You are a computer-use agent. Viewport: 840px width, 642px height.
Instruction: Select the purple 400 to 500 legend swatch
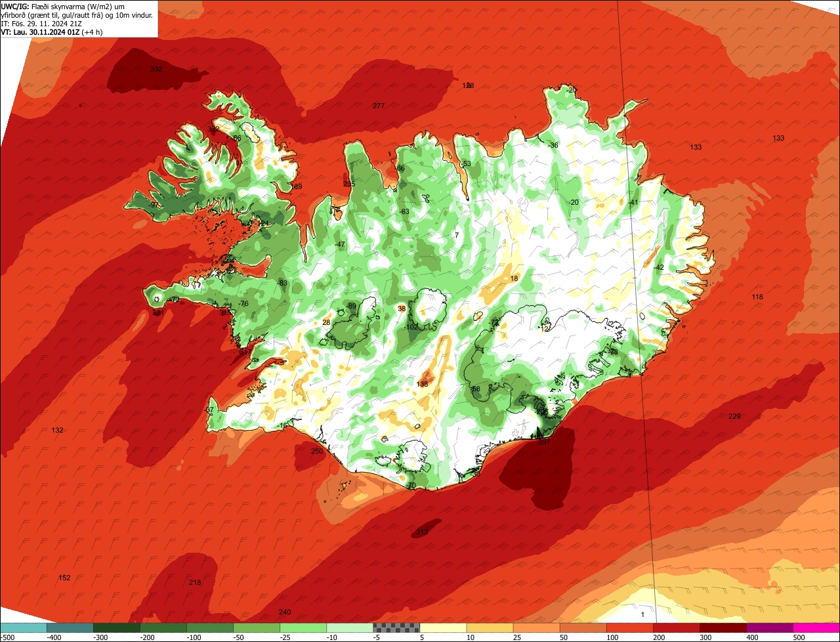coord(769,628)
